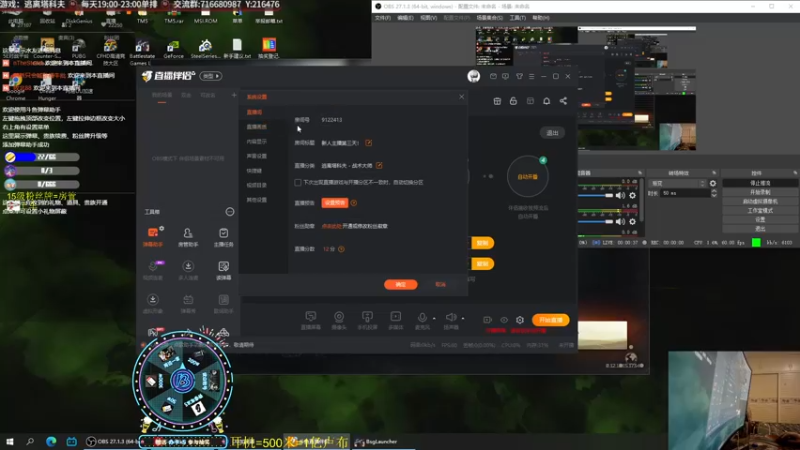Adjust first OBS mixer volume slider
Screen dimensions: 800x450
point(595,195)
